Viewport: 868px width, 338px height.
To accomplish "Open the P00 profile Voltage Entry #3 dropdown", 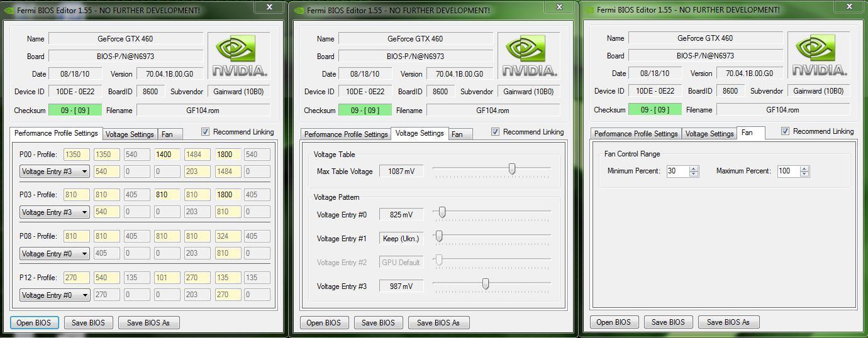I will [55, 171].
